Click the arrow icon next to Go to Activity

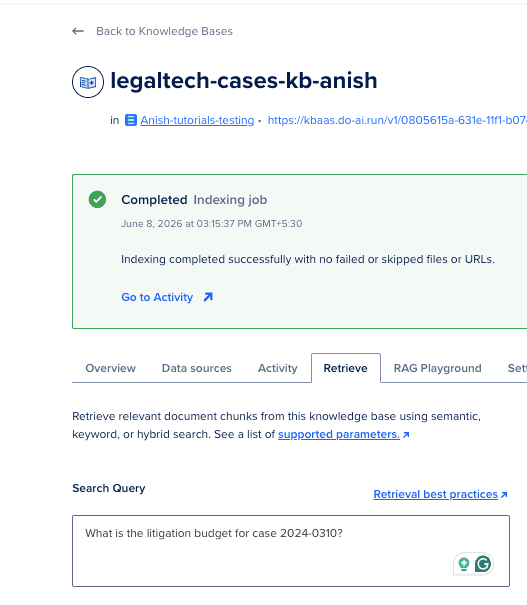208,297
